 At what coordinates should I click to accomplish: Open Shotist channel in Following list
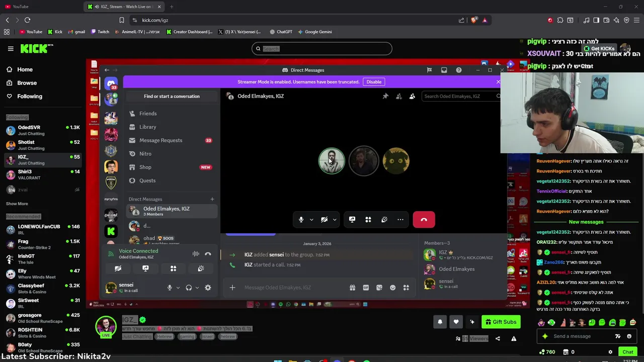pyautogui.click(x=42, y=145)
